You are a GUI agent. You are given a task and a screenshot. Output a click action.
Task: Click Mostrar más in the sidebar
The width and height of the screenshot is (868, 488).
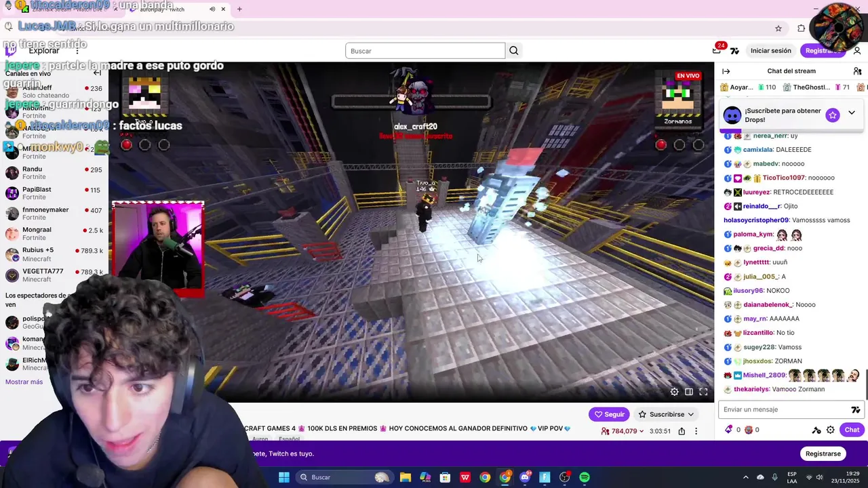coord(24,382)
